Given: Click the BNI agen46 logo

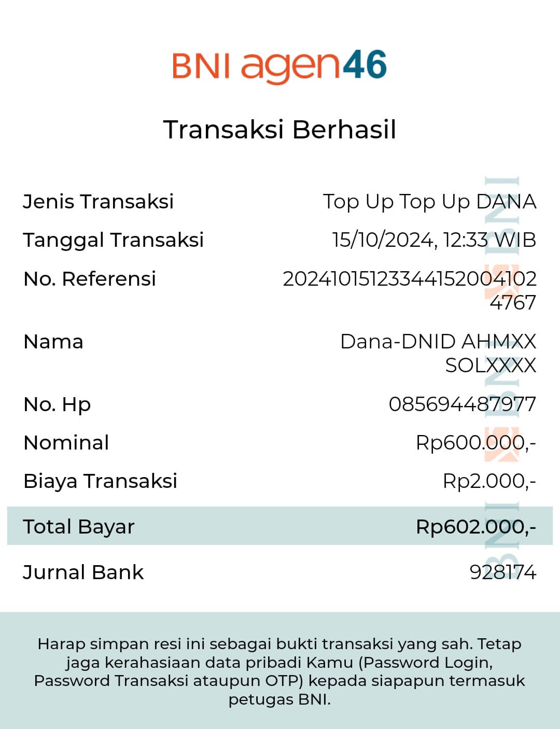Looking at the screenshot, I should click(x=279, y=66).
